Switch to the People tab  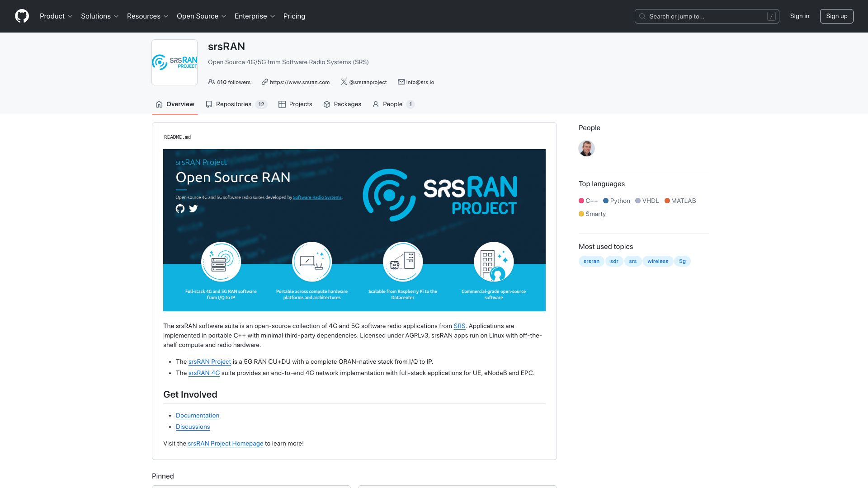(x=393, y=104)
